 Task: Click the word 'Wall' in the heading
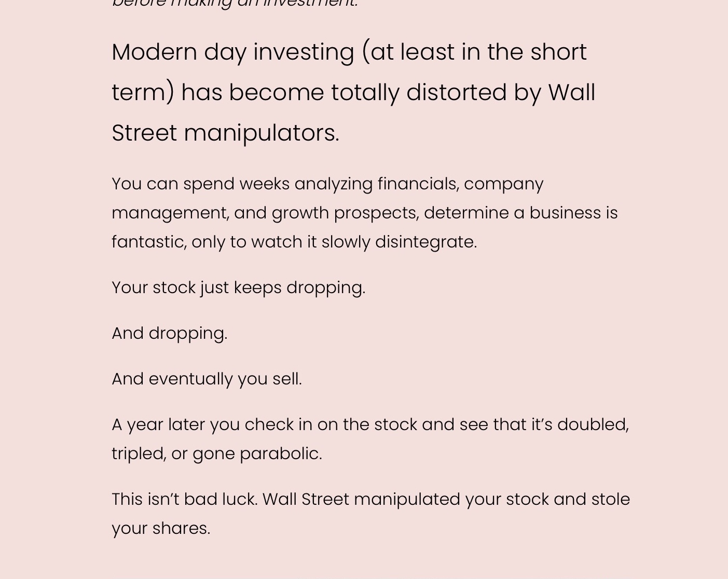[x=571, y=92]
